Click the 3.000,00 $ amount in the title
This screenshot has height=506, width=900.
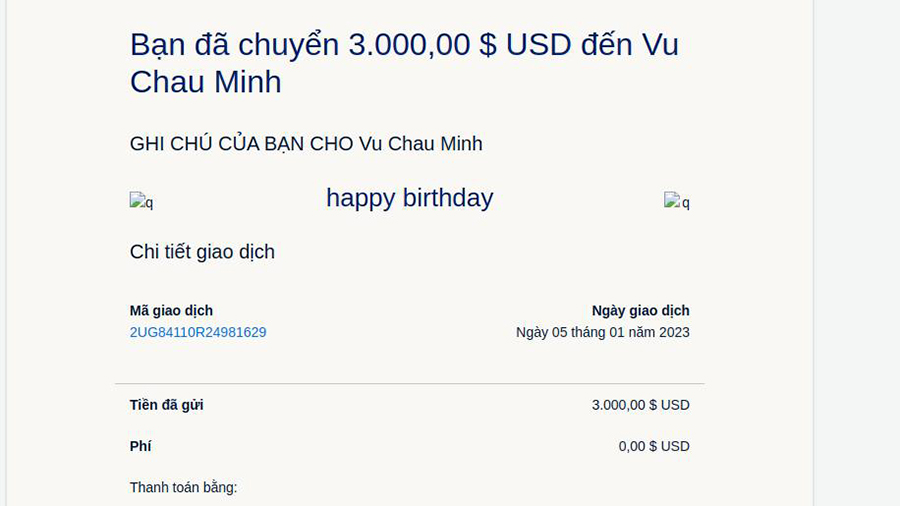tap(422, 45)
